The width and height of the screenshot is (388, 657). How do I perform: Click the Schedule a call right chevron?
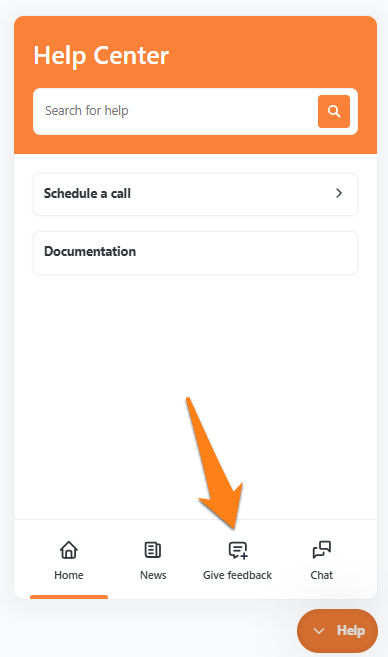(339, 193)
